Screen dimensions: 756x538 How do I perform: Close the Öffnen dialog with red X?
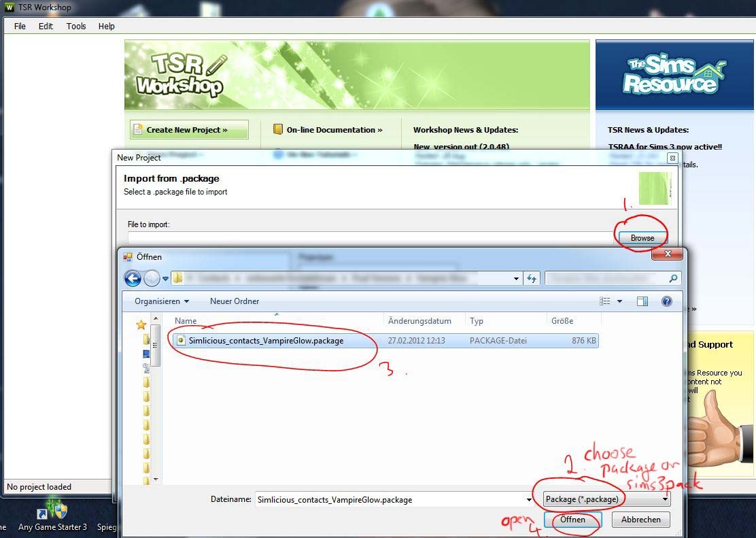pos(668,254)
